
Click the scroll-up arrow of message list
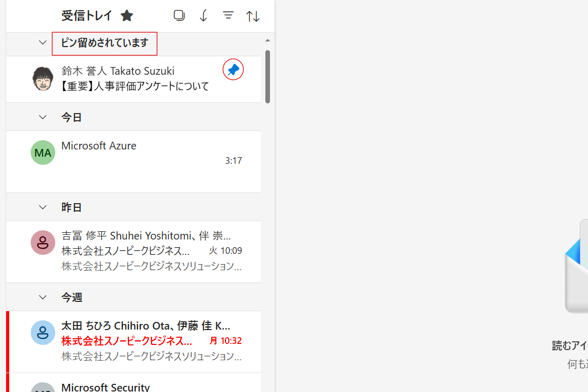pyautogui.click(x=267, y=40)
